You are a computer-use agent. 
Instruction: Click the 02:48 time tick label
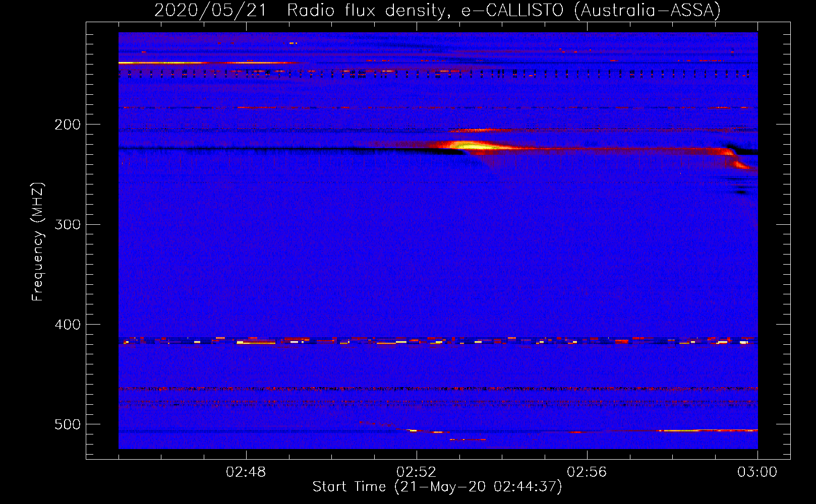tap(246, 472)
